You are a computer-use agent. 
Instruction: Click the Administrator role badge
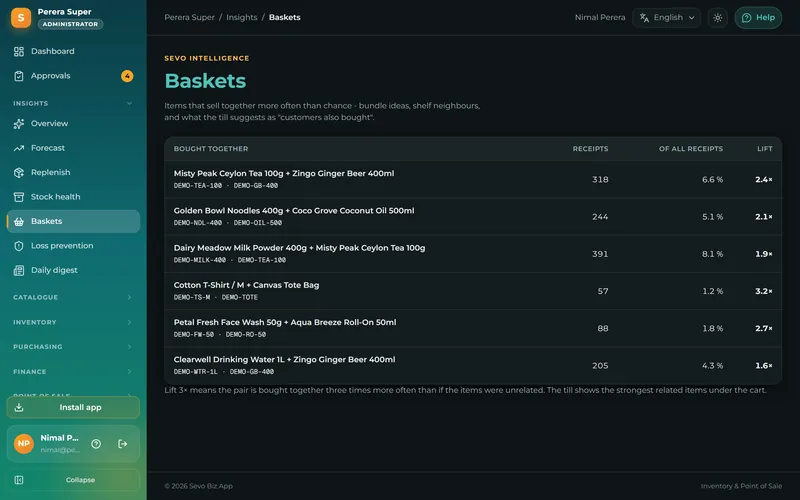[70, 24]
